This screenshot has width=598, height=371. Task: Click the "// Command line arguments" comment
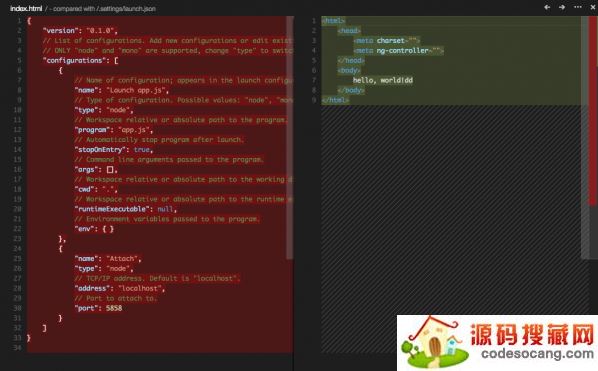pos(169,159)
